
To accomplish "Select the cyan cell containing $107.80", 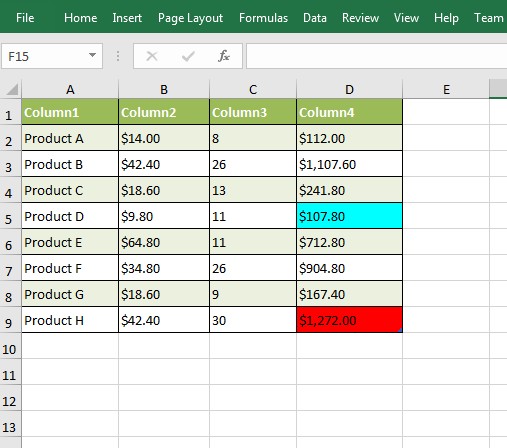I will [349, 216].
